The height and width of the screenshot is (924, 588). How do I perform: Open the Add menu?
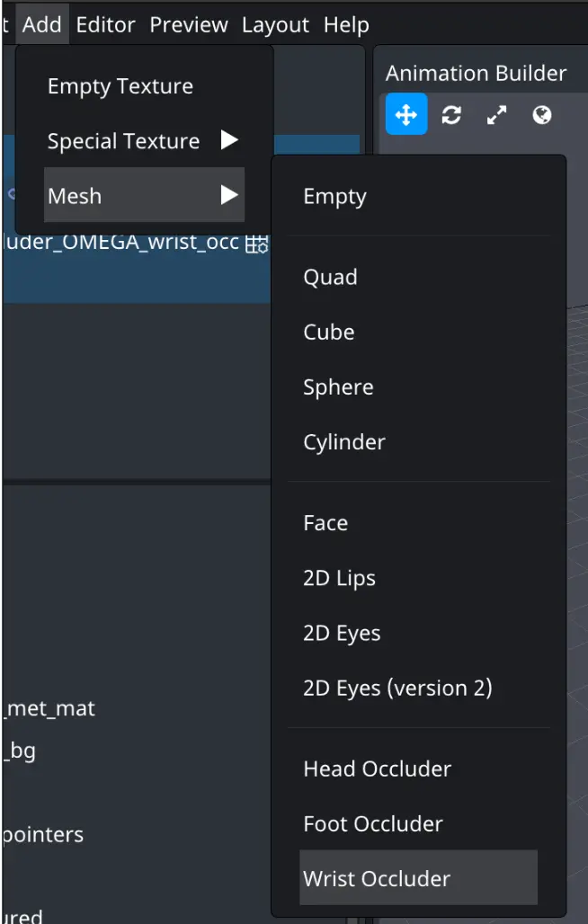click(x=42, y=25)
